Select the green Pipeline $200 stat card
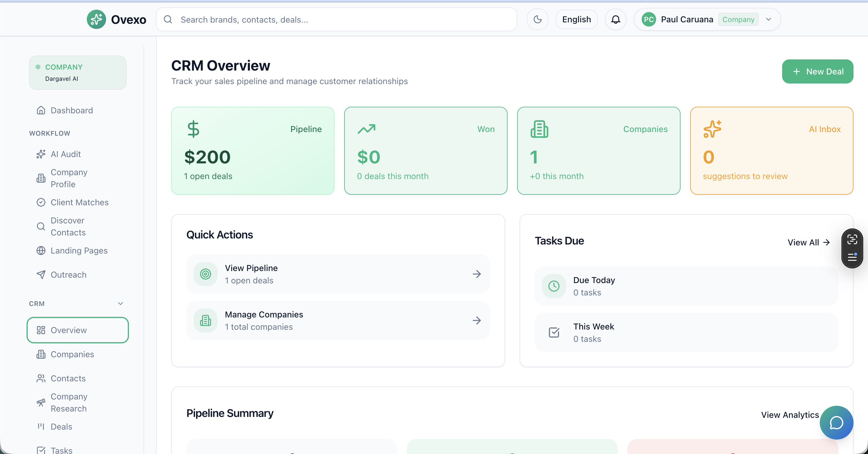 click(252, 151)
